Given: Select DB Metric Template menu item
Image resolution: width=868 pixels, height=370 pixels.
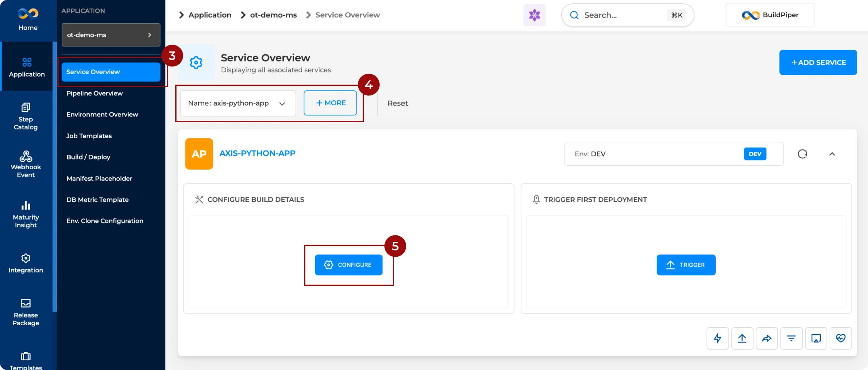Looking at the screenshot, I should pos(98,200).
